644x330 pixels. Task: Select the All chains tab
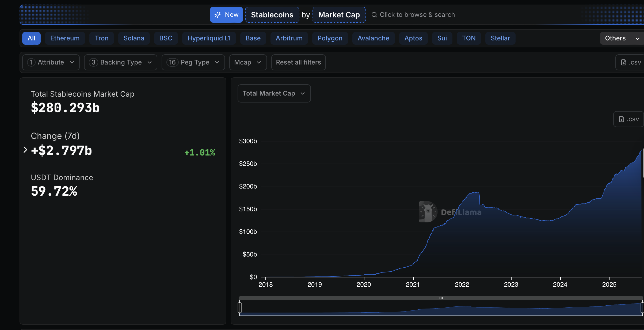(31, 38)
